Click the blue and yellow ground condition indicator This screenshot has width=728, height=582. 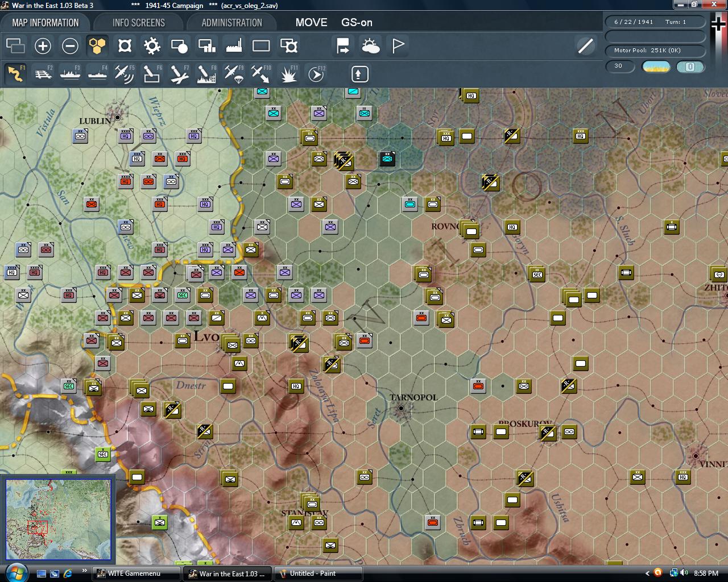coord(656,66)
